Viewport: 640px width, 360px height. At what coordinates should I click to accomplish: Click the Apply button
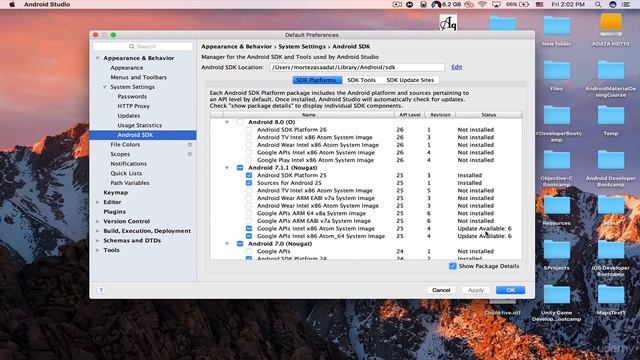pyautogui.click(x=476, y=290)
